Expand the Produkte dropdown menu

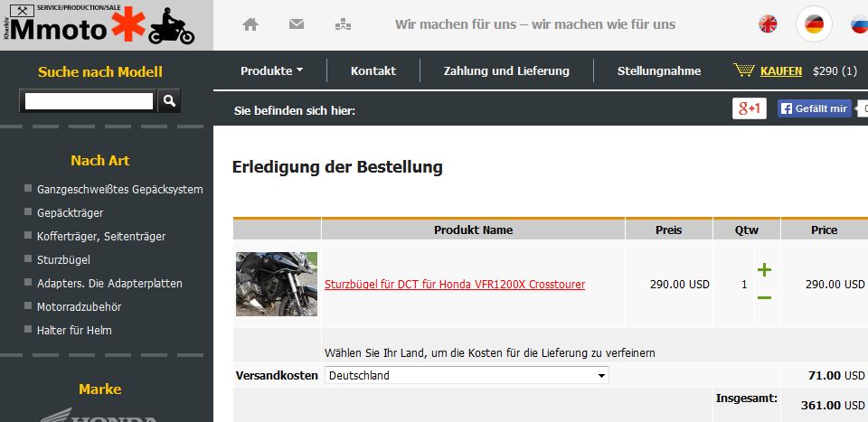pos(272,70)
